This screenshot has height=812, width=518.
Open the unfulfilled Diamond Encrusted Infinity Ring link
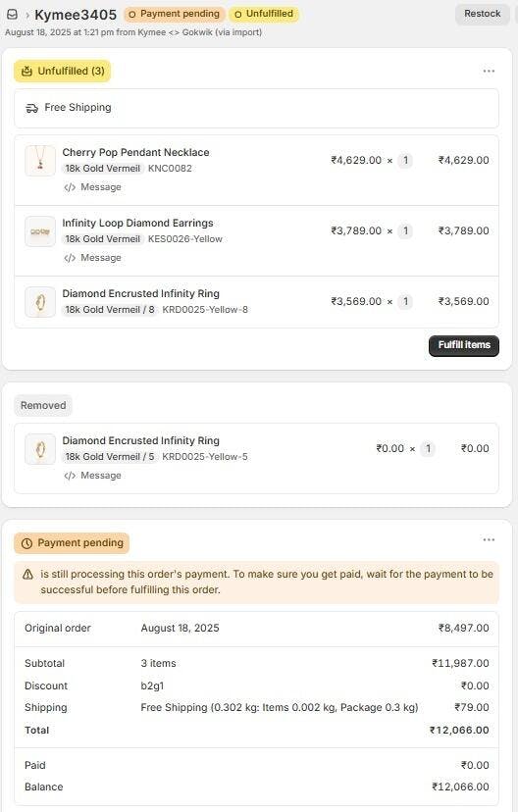click(141, 293)
